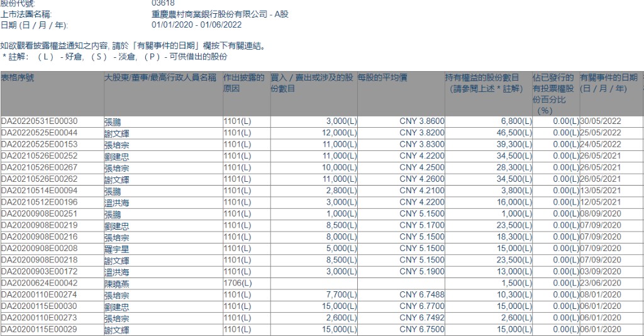The height and width of the screenshot is (336, 644).
Task: Click the 1706(L) disclosure reason code
Action: click(x=237, y=283)
